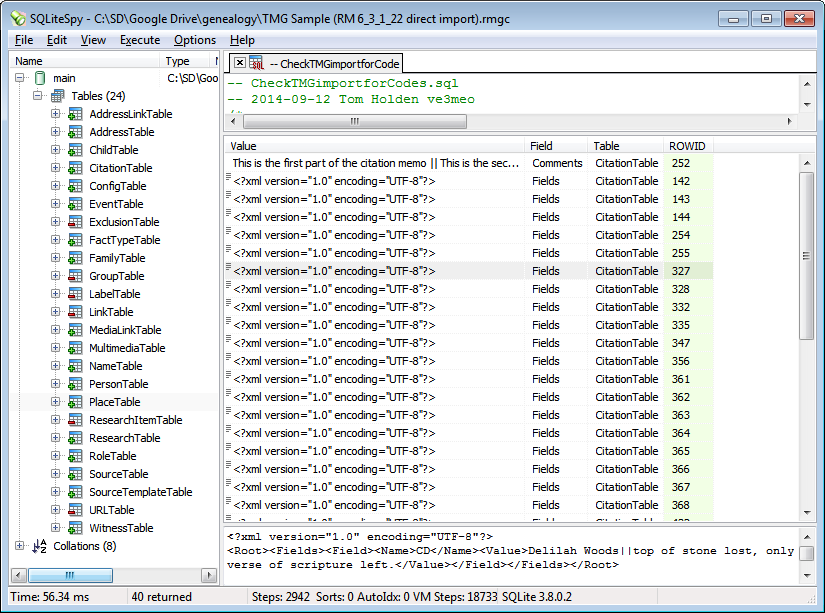Click the schema tree horizontal scrollbar thumb
This screenshot has height=613, width=825.
click(x=70, y=575)
